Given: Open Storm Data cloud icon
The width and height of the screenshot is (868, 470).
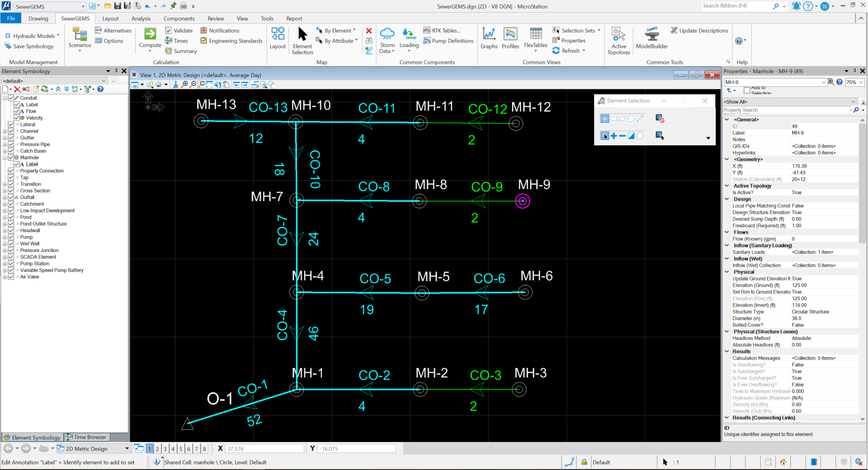Looking at the screenshot, I should click(387, 33).
